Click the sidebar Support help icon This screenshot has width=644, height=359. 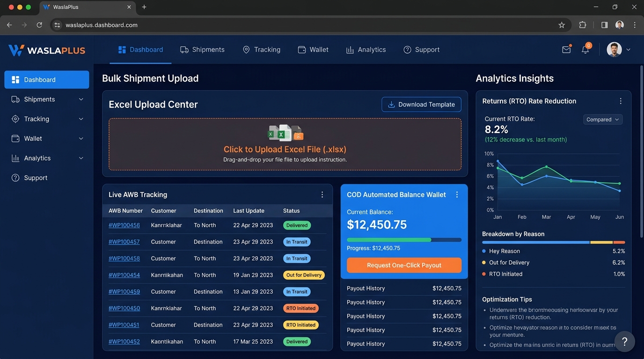tap(15, 178)
